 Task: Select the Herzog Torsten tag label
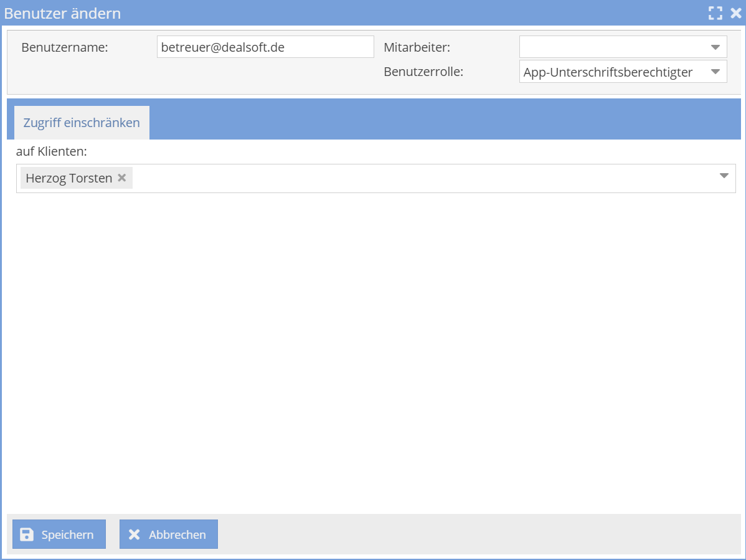68,178
